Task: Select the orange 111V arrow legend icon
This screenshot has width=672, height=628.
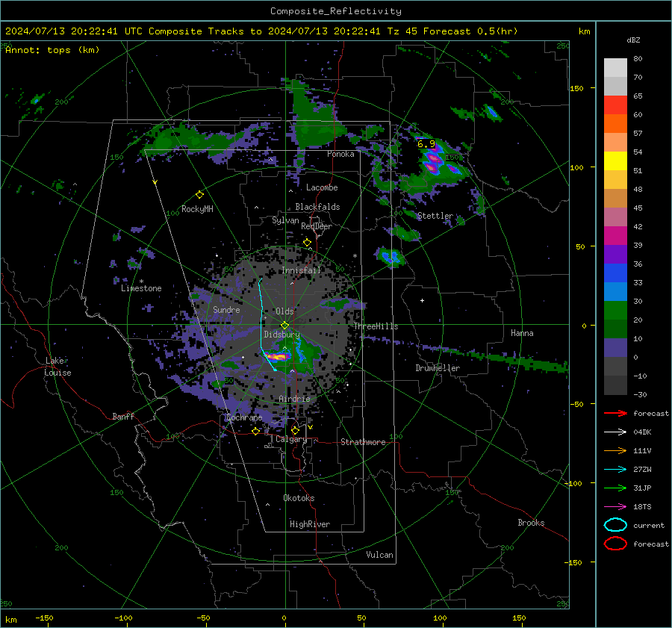Action: (615, 450)
